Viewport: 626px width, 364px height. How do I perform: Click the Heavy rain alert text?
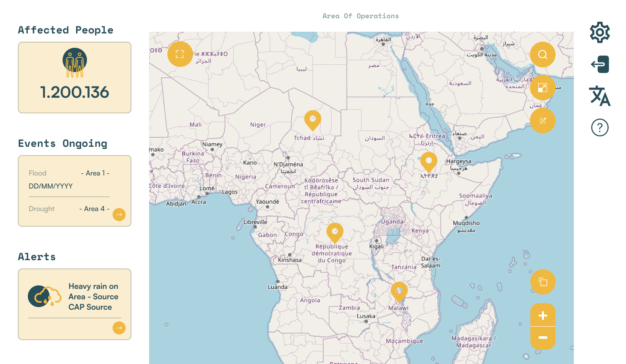tap(93, 297)
